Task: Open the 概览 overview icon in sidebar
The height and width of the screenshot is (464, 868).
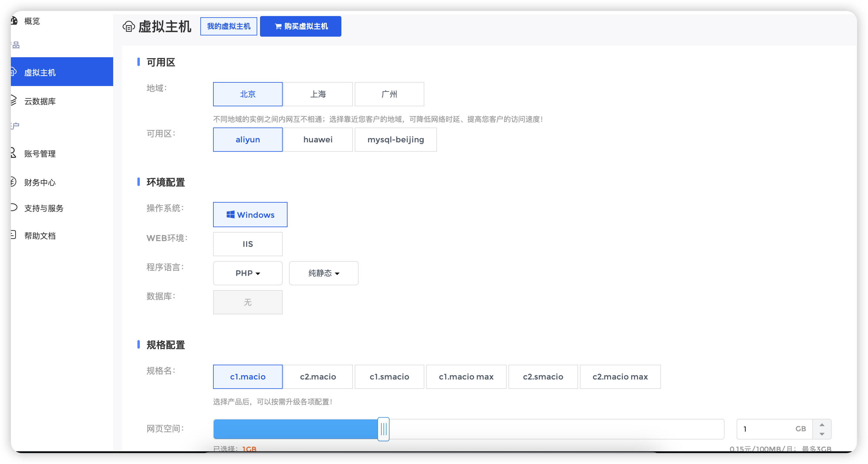Action: pos(14,21)
